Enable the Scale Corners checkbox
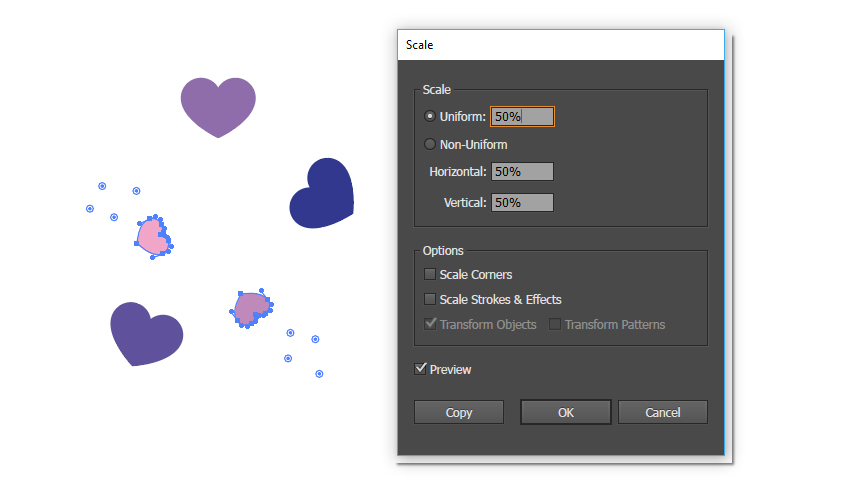Viewport: 850px width, 501px height. [x=430, y=274]
